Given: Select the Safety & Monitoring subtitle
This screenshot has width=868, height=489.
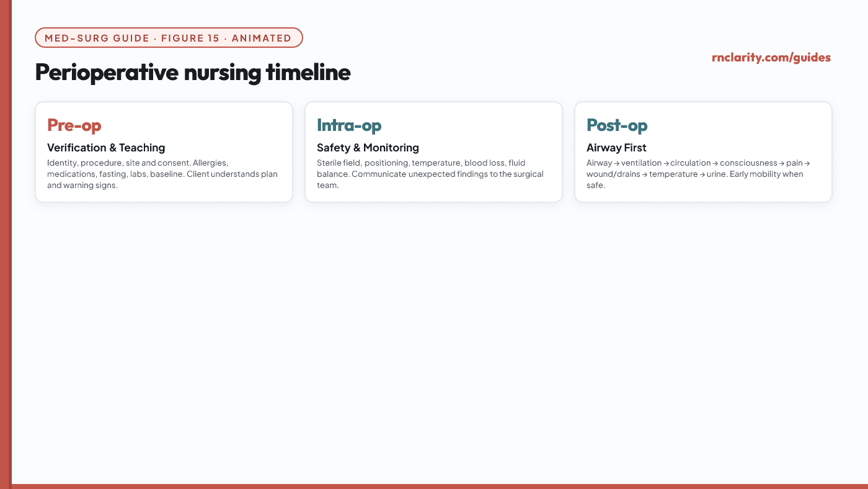Looking at the screenshot, I should [x=368, y=148].
